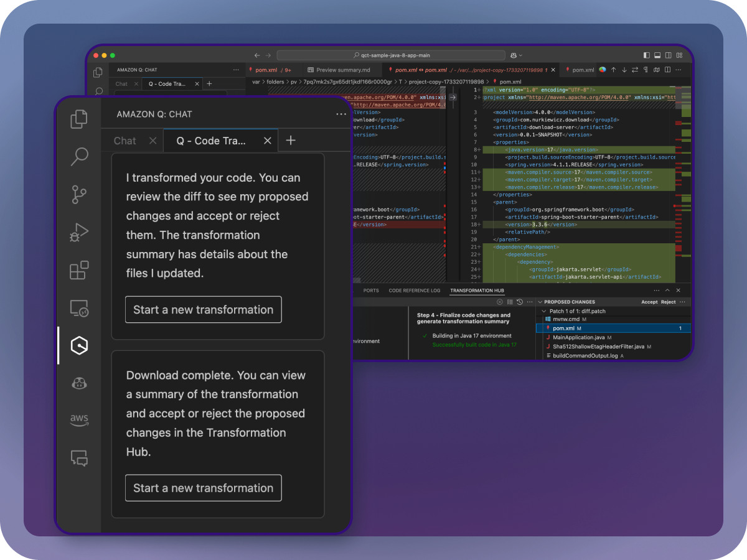This screenshot has height=560, width=747.
Task: Open the Extensions view in activity bar
Action: coord(78,271)
